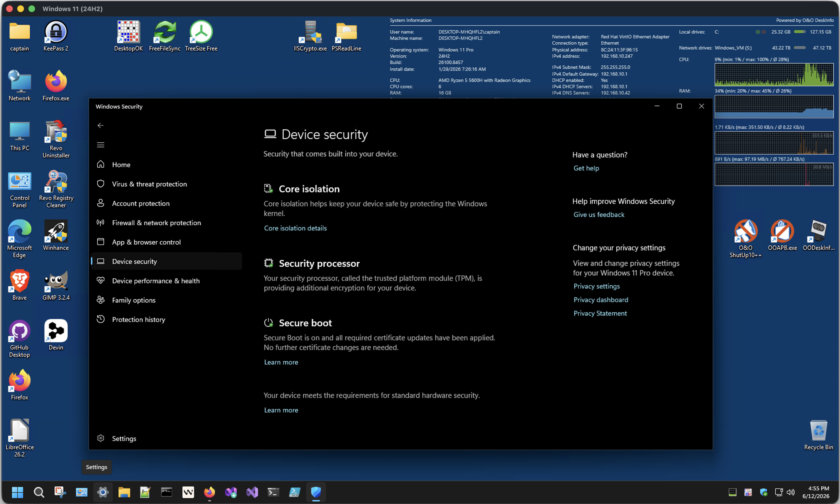Screen dimensions: 840x504
Task: Open Settings at the bottom of Windows Security
Action: pyautogui.click(x=166, y=438)
